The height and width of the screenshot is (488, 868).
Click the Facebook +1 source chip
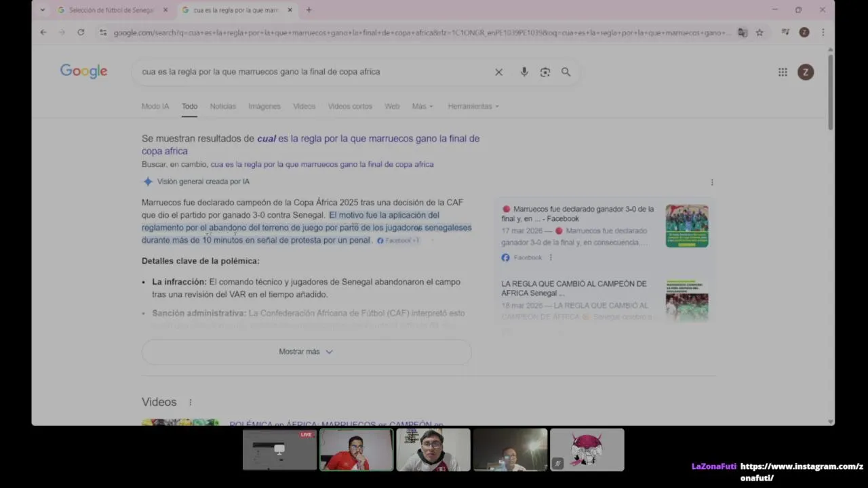tap(398, 241)
